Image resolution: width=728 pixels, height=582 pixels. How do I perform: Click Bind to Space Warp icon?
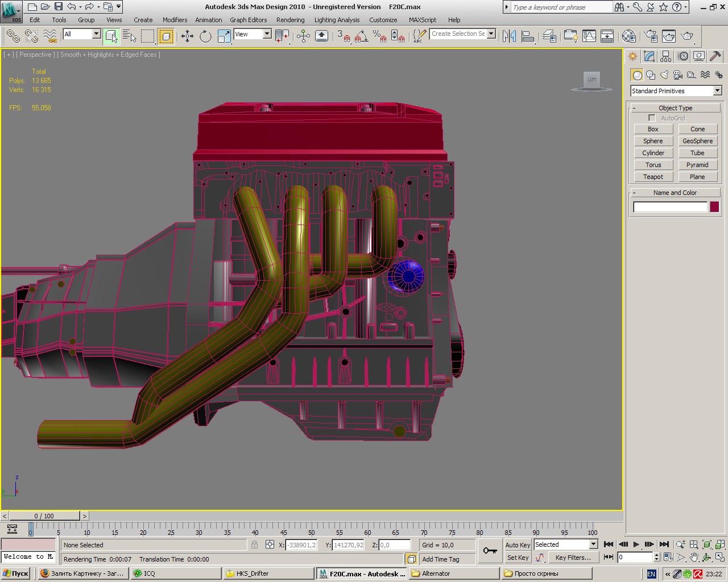50,36
